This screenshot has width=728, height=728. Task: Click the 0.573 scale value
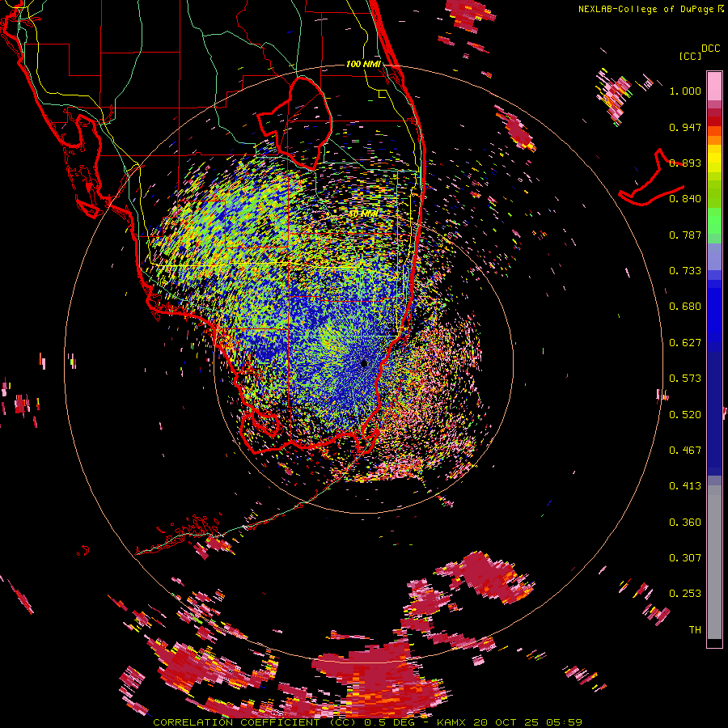coord(685,379)
